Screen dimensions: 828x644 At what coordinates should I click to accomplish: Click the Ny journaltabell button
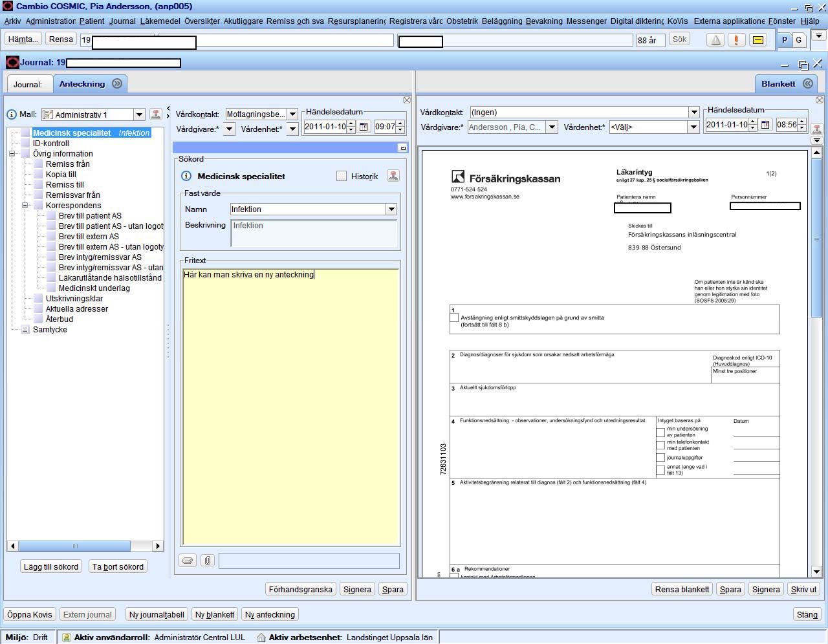157,614
